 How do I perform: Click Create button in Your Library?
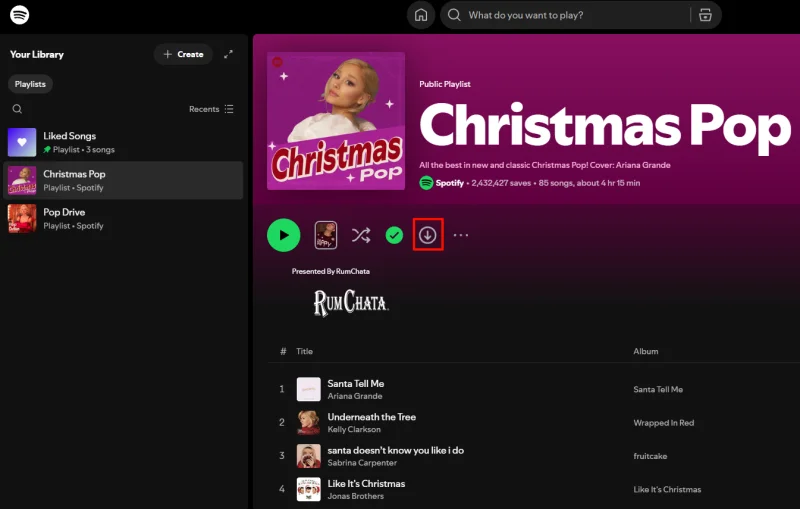click(183, 54)
